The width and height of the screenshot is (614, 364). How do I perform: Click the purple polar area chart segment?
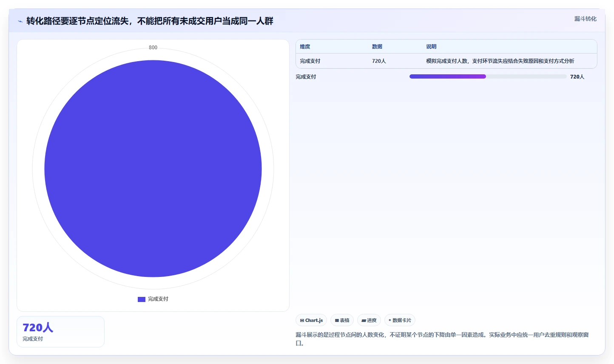pos(153,169)
